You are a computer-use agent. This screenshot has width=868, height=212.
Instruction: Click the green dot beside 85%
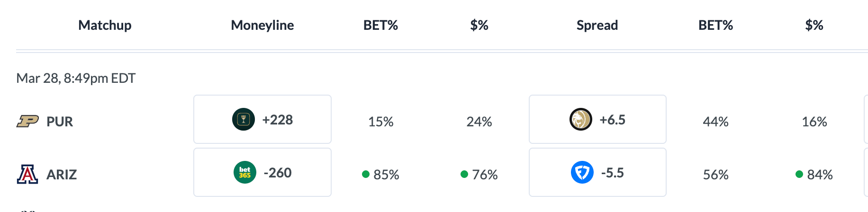click(366, 174)
